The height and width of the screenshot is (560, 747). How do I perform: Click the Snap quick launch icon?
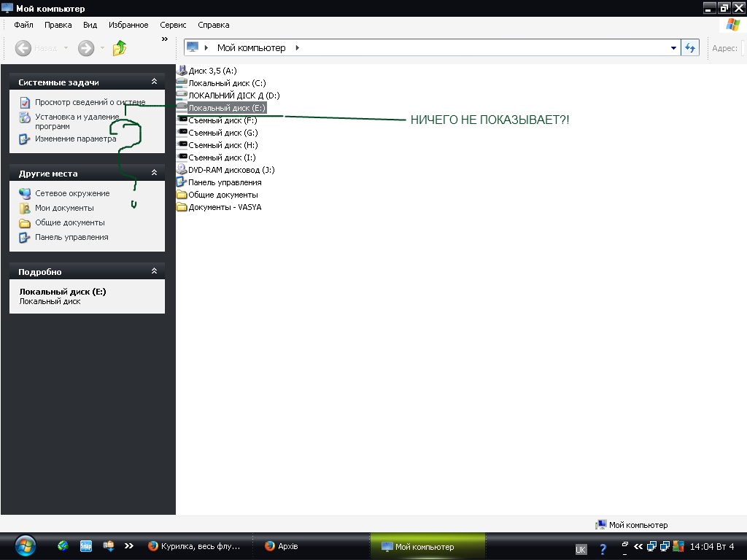click(x=86, y=545)
